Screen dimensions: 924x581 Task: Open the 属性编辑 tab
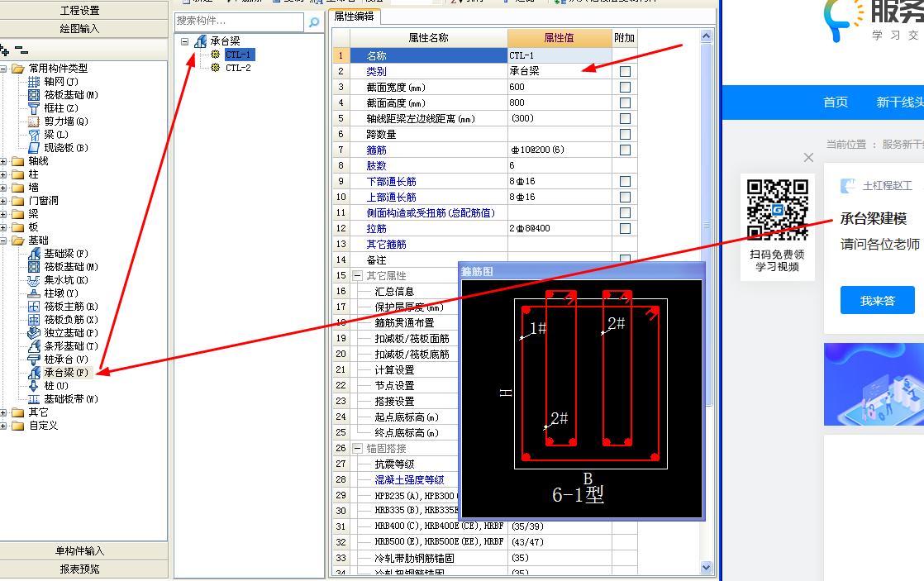(355, 17)
